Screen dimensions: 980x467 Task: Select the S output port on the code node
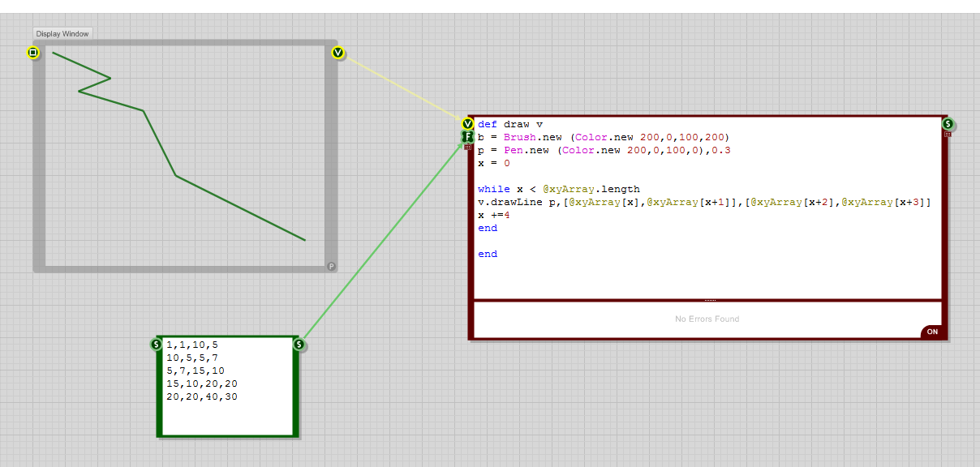click(947, 123)
